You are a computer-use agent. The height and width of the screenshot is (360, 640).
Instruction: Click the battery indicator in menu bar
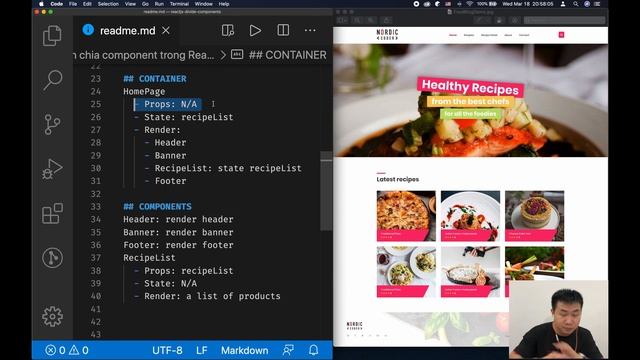pyautogui.click(x=488, y=4)
